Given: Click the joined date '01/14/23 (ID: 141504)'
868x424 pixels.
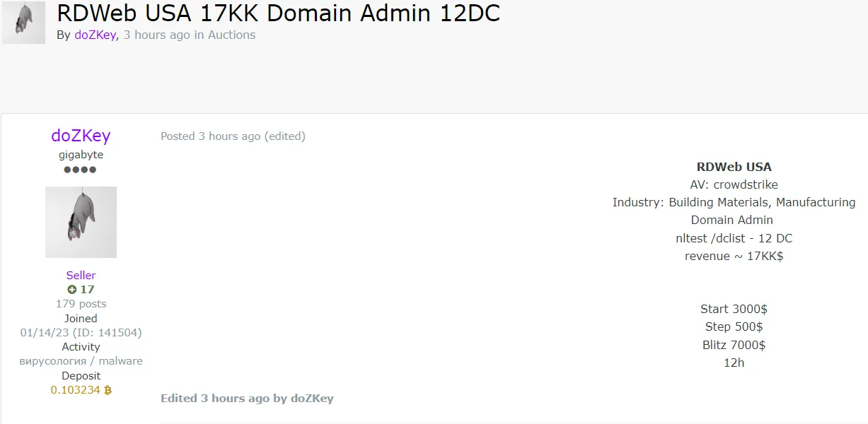Looking at the screenshot, I should [x=81, y=332].
